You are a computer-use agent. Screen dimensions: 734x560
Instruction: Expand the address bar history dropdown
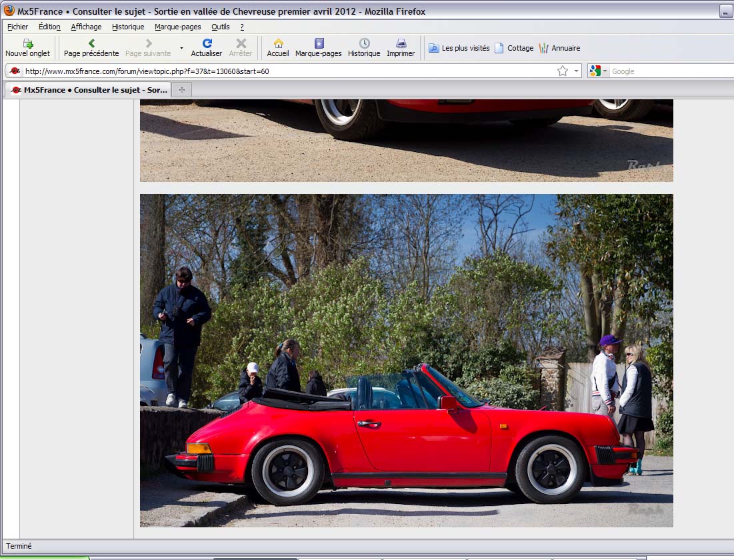click(576, 71)
